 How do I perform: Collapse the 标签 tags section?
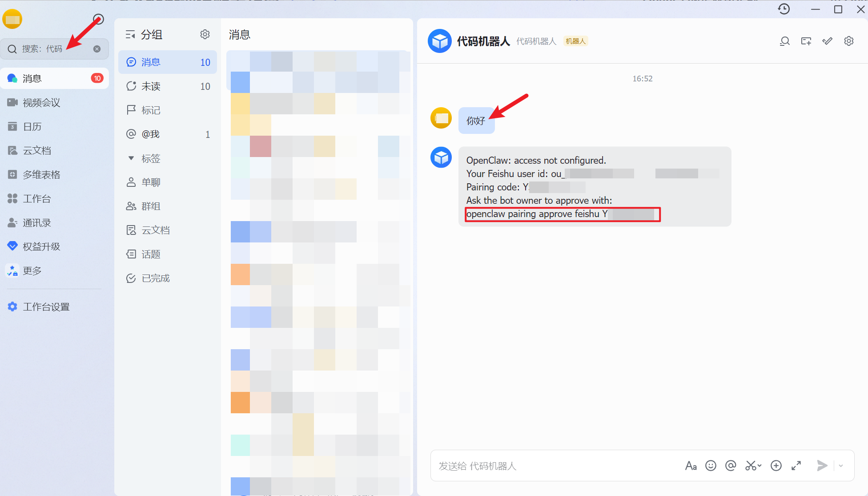tap(131, 158)
